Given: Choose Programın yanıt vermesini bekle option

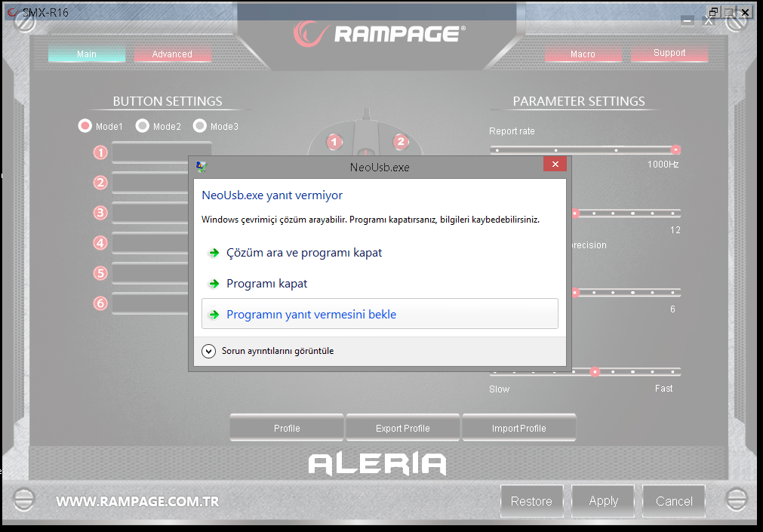Looking at the screenshot, I should point(380,314).
